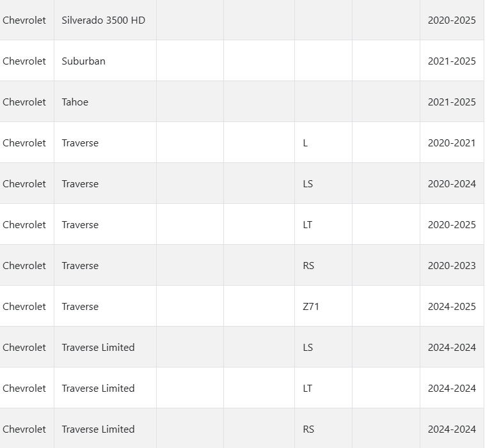
Task: Click the 2020-2023 year range cell
Action: [x=452, y=266]
